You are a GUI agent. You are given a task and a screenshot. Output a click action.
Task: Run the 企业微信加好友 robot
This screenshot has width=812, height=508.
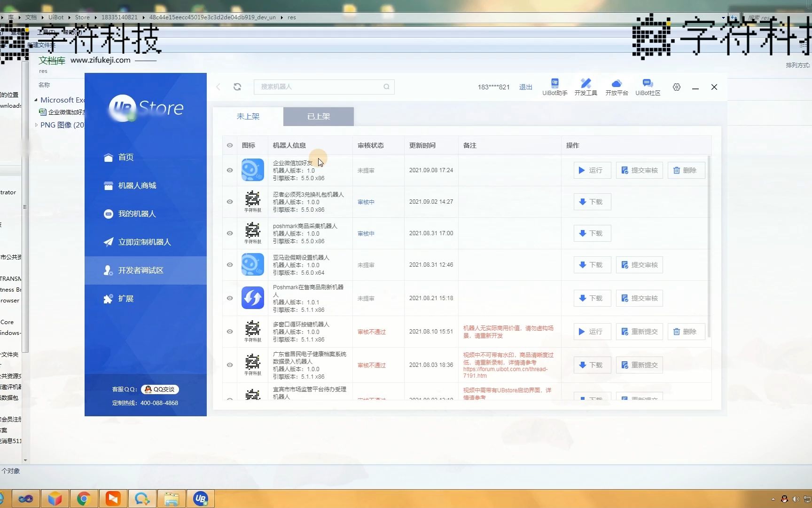[x=592, y=170]
